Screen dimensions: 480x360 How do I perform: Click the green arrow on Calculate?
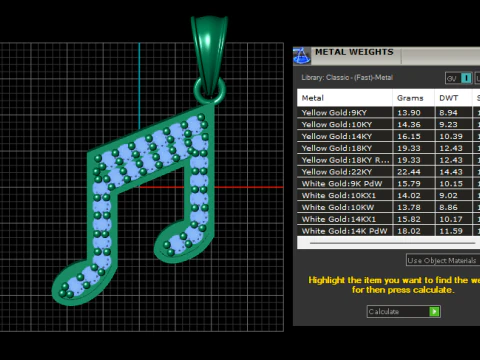434,312
